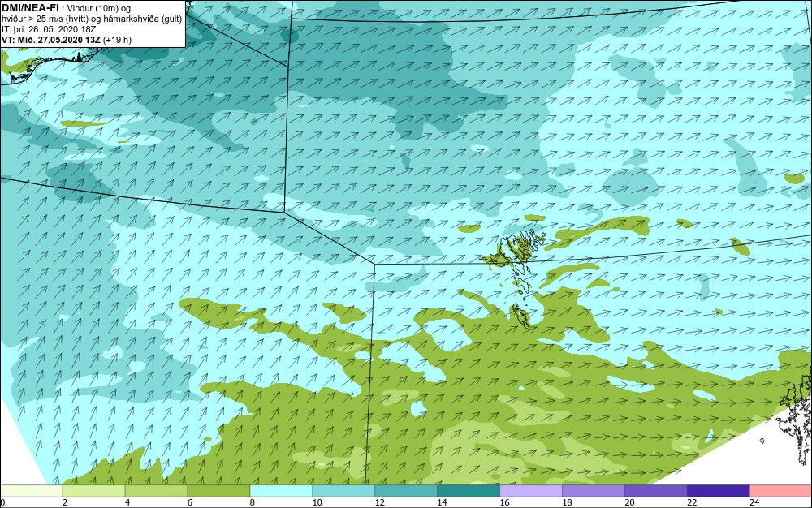Click the 'Vindur (10m) og' label
The height and width of the screenshot is (508, 812).
coord(99,8)
